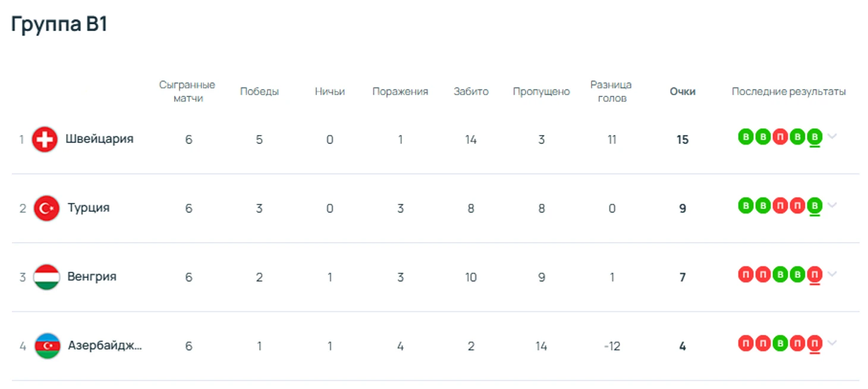Viewport: 868px width, 389px height.
Task: Expand Hungary's recent results chevron
Action: 832,274
